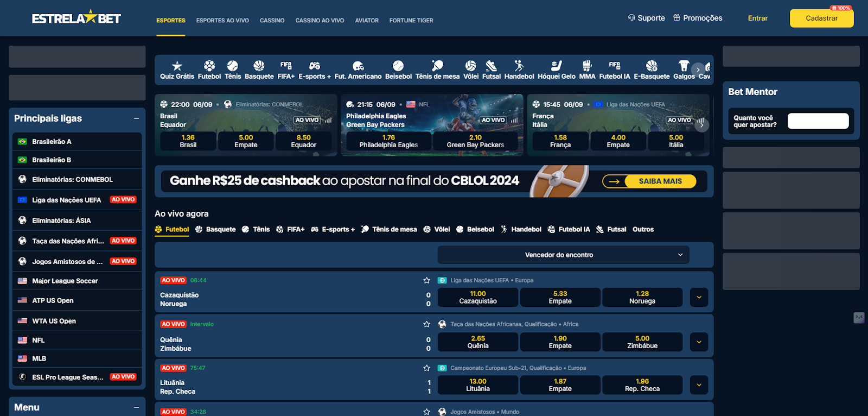
Task: Advance featured matches carousel arrow
Action: (701, 125)
